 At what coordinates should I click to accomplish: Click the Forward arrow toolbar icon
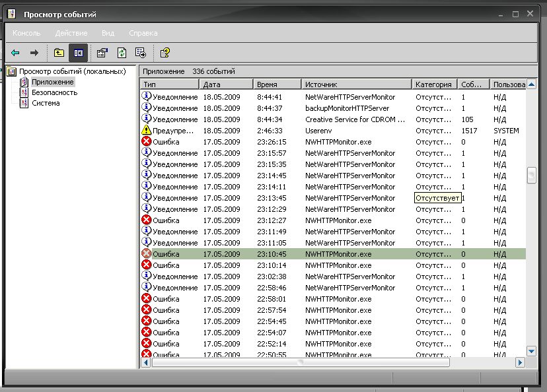pyautogui.click(x=34, y=53)
